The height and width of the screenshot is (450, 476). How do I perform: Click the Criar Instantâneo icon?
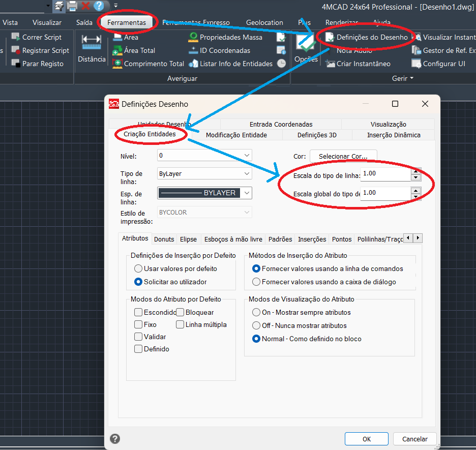coord(330,64)
